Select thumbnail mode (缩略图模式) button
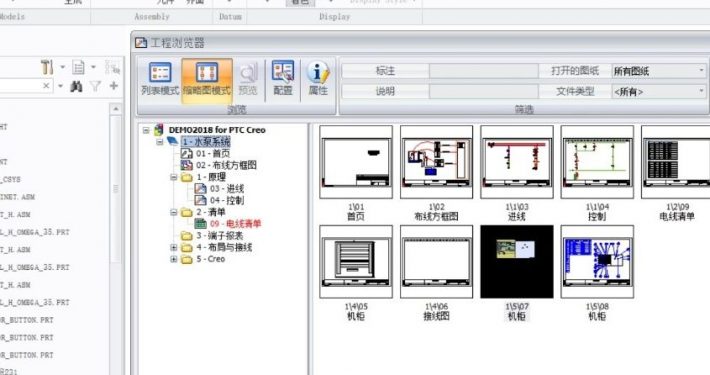 pos(207,79)
